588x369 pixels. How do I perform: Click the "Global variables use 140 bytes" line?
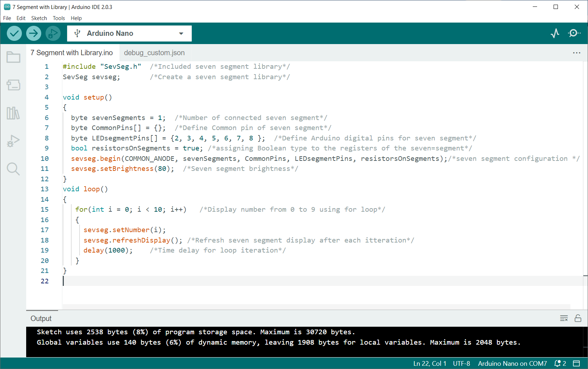[279, 342]
